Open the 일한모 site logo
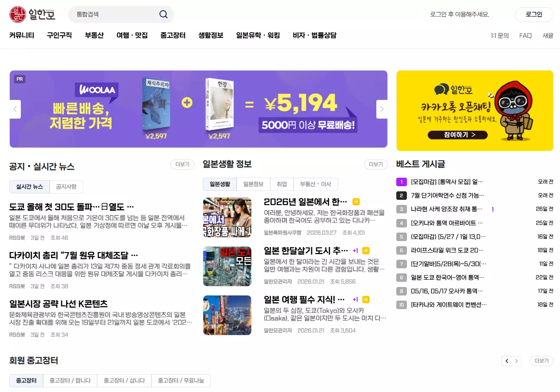 [x=32, y=14]
